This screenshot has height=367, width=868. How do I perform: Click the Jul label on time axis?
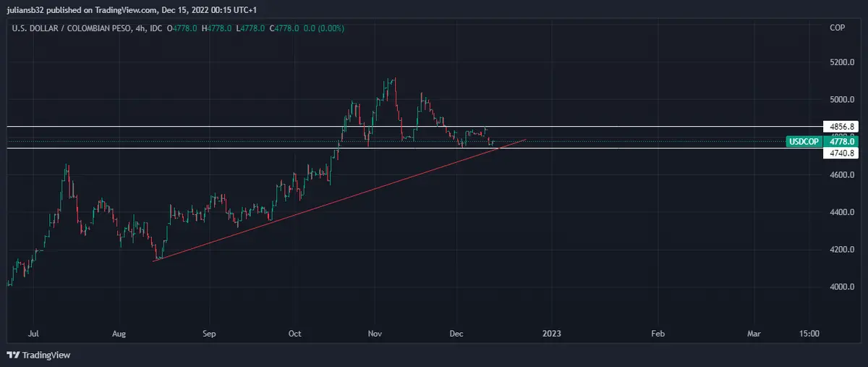click(33, 334)
